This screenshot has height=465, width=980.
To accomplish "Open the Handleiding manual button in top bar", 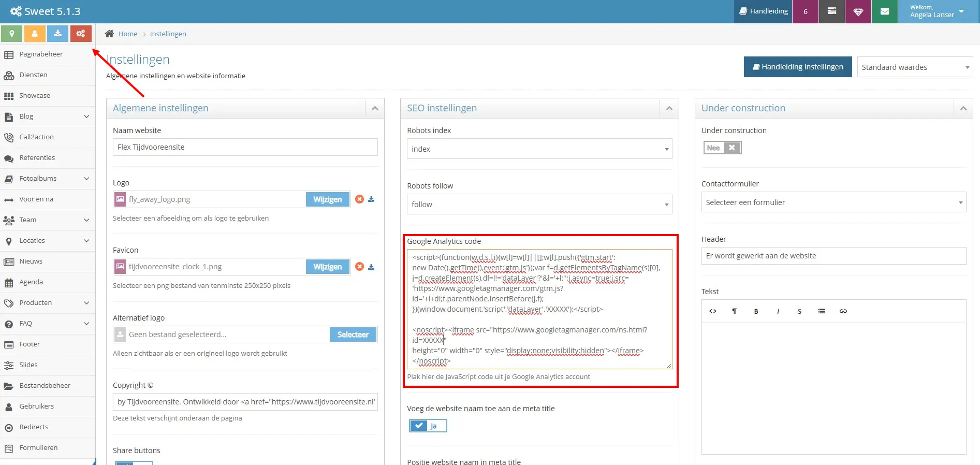I will click(x=763, y=11).
